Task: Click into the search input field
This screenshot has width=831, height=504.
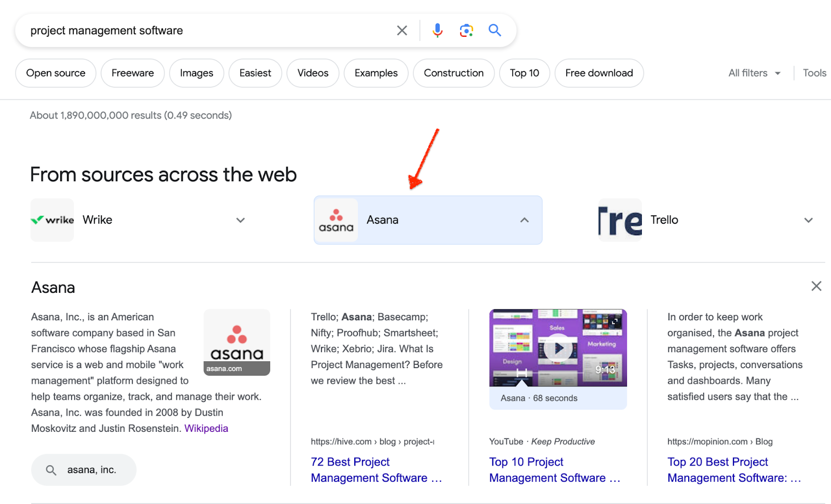Action: [208, 31]
